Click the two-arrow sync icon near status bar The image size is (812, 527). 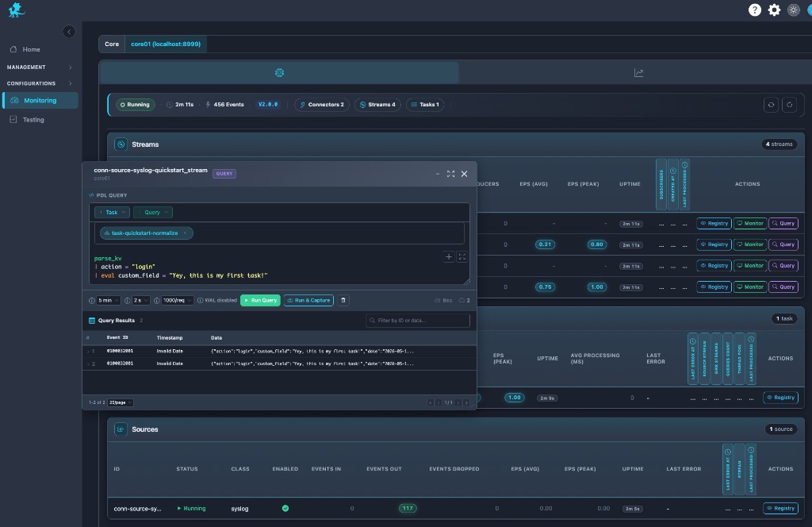click(771, 105)
